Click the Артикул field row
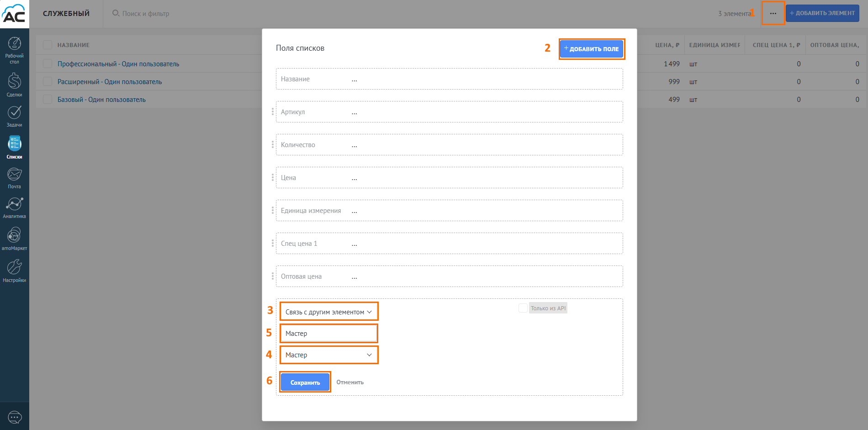868x430 pixels. pos(449,112)
